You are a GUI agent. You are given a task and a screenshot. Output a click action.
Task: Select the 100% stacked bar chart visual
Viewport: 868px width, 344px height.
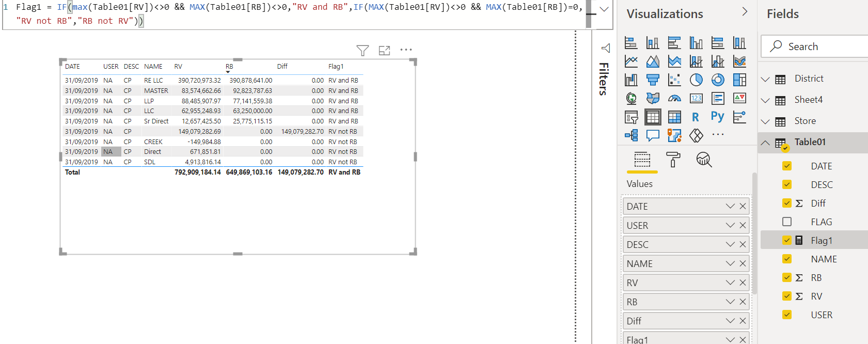[x=718, y=43]
